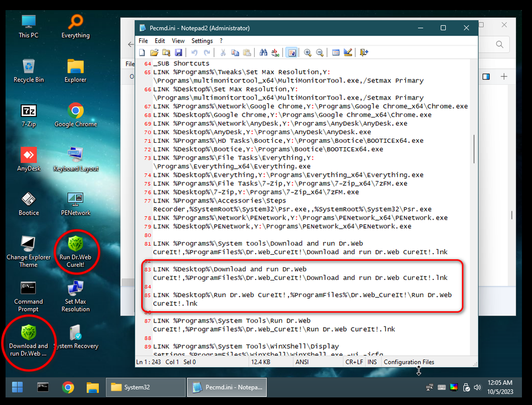Image resolution: width=532 pixels, height=405 pixels.
Task: Open the Edit menu
Action: 160,40
